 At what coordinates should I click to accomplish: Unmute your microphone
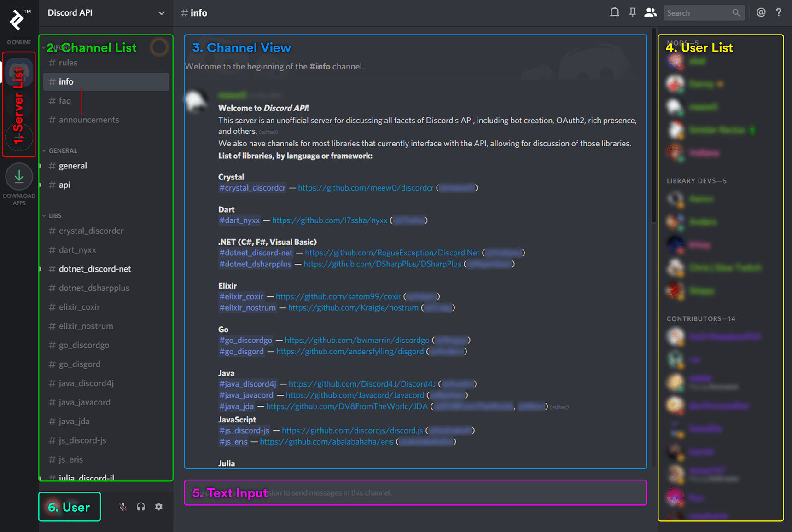click(x=122, y=506)
